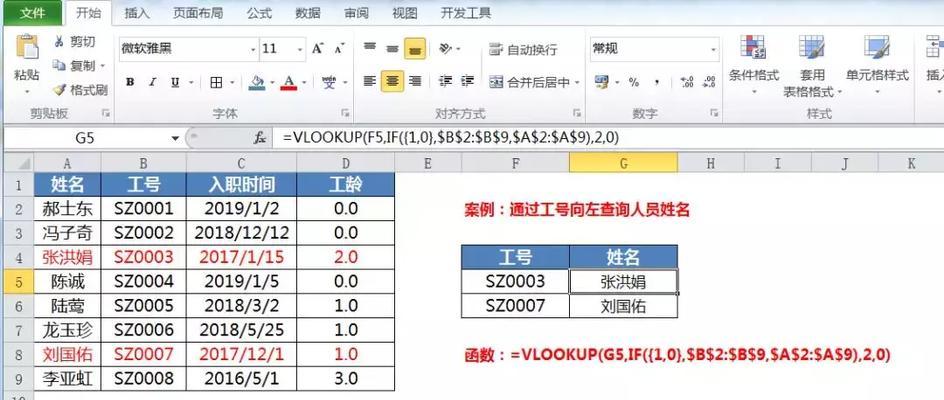
Task: Switch to Formulas (公式) tab
Action: click(259, 13)
